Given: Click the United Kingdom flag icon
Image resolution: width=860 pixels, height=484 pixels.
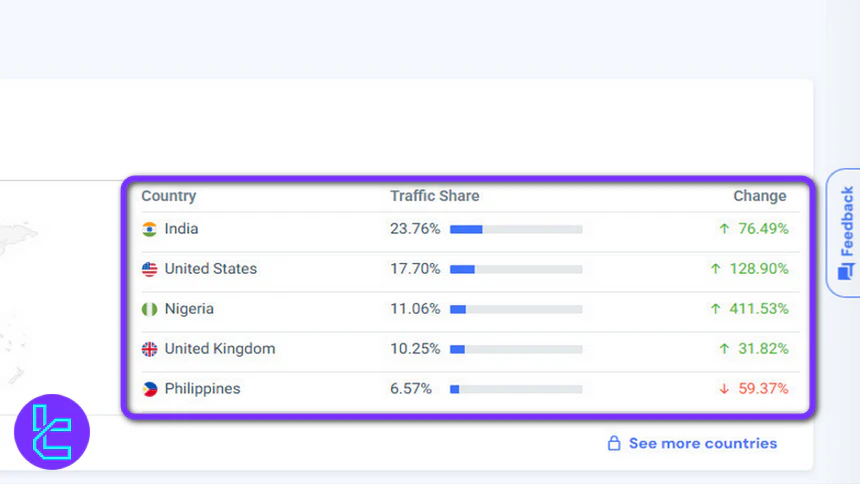Looking at the screenshot, I should 150,349.
